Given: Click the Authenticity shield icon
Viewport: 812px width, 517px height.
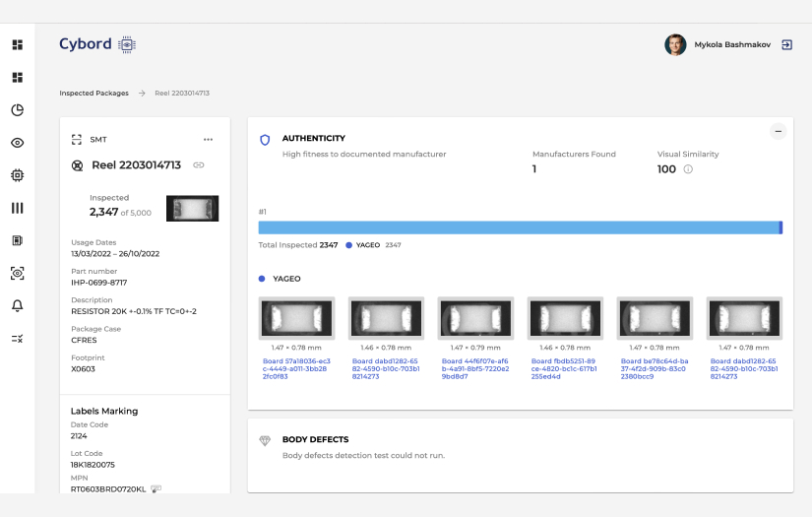Looking at the screenshot, I should click(265, 140).
